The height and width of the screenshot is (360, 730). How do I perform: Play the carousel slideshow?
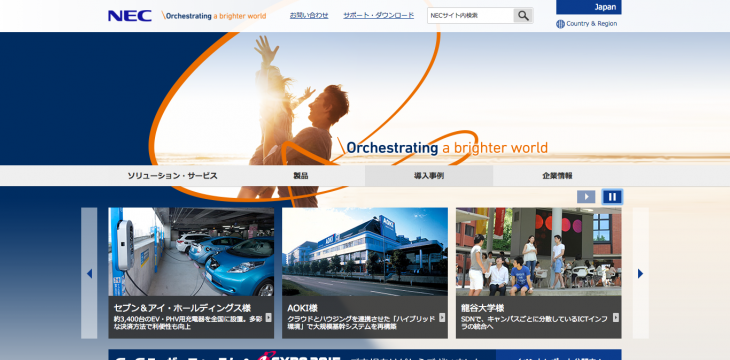pos(586,197)
